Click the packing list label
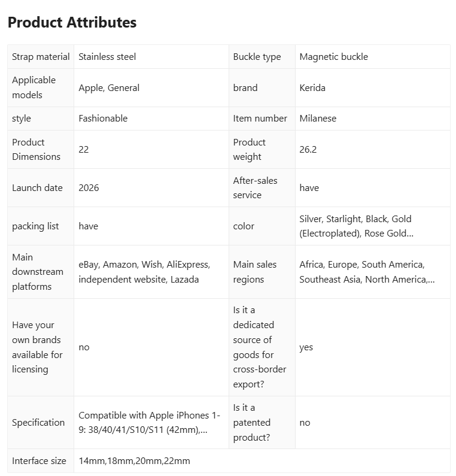 tap(35, 226)
